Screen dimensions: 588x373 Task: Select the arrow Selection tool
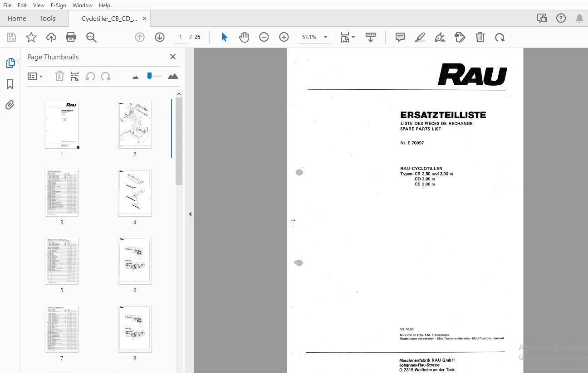point(224,37)
